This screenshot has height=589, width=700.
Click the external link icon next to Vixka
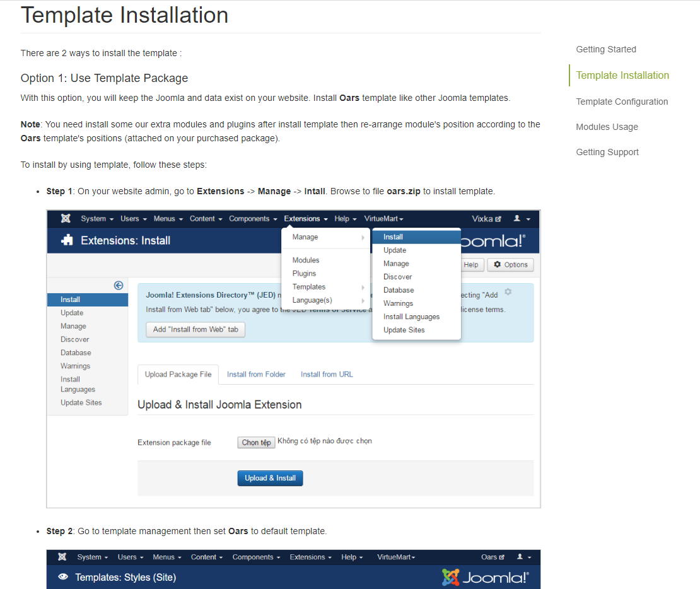(498, 219)
